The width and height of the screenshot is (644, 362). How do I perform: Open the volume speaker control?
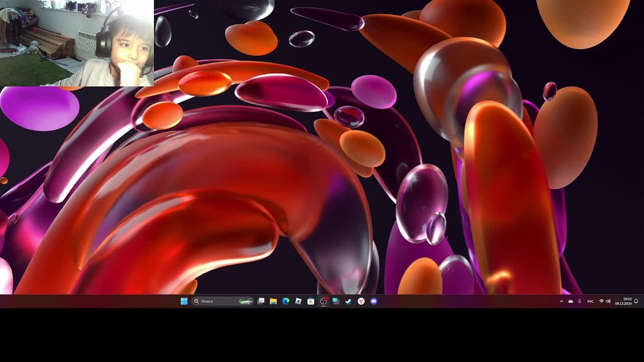click(x=608, y=301)
